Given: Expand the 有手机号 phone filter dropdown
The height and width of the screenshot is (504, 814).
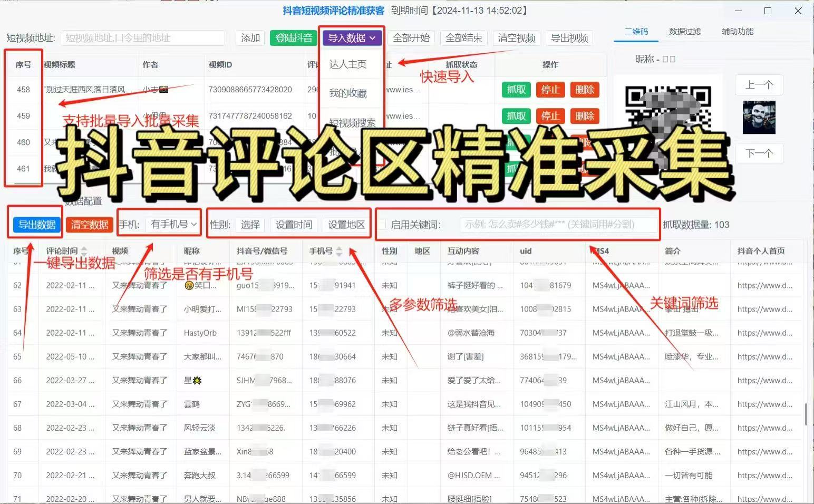Looking at the screenshot, I should coord(173,225).
